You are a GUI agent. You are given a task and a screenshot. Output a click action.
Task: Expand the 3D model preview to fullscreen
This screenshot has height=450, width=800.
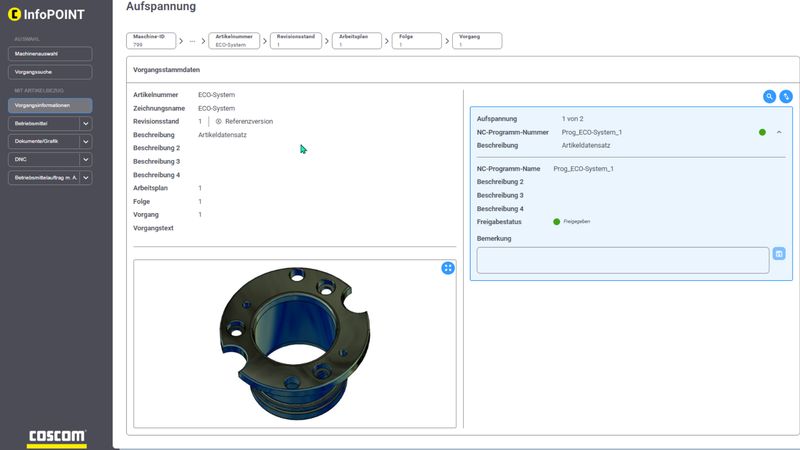point(447,268)
